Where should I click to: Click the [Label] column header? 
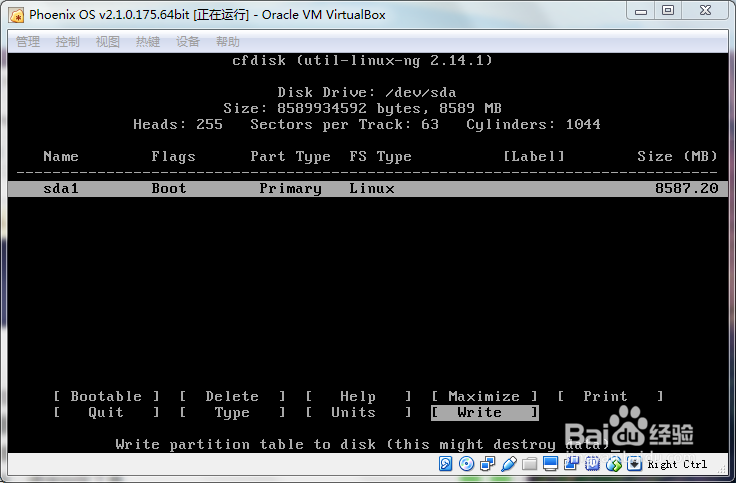click(534, 156)
